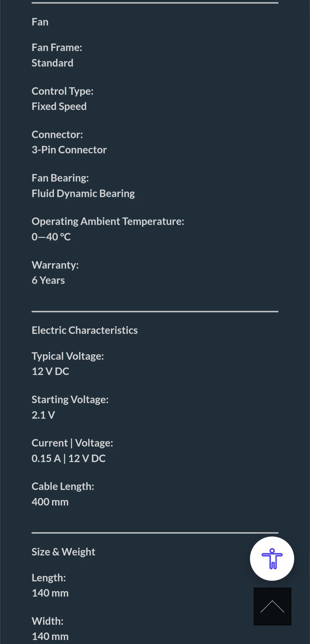
Task: Click the Size & Weight heading
Action: [x=63, y=552]
